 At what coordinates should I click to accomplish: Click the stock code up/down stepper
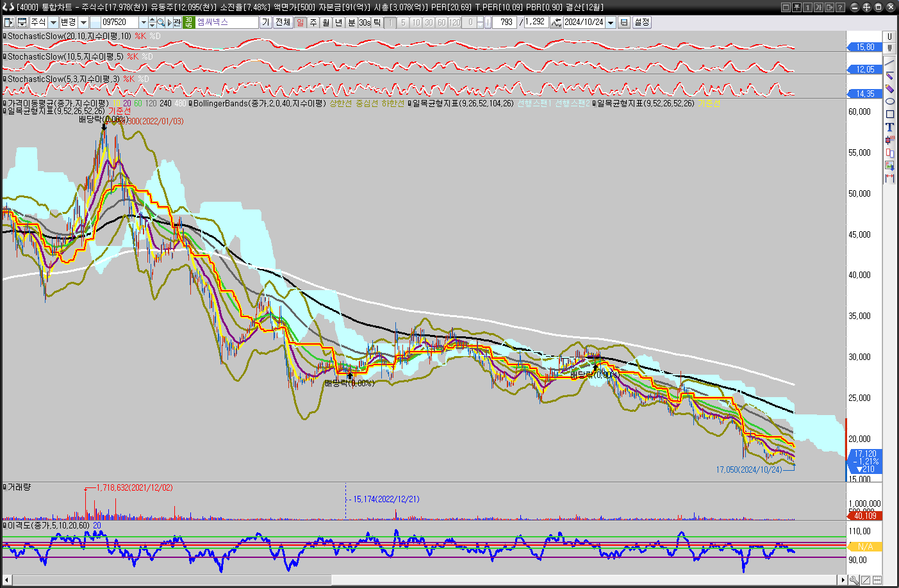coord(153,22)
